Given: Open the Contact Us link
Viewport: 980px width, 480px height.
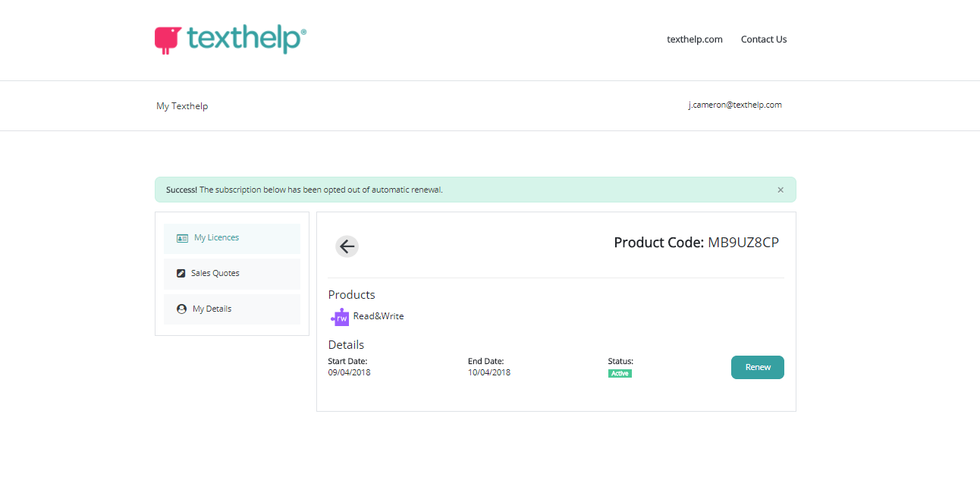Looking at the screenshot, I should click(764, 39).
